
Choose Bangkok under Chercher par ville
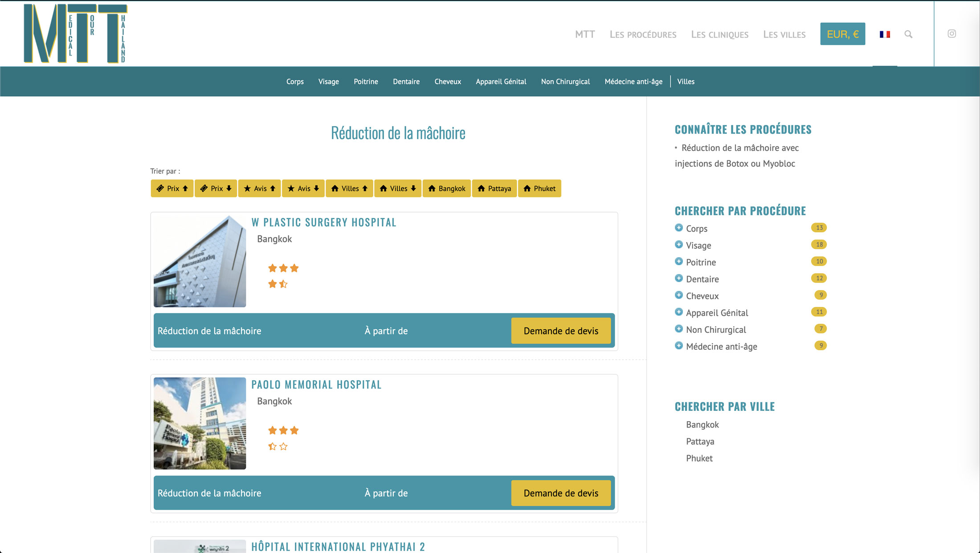[x=702, y=425]
